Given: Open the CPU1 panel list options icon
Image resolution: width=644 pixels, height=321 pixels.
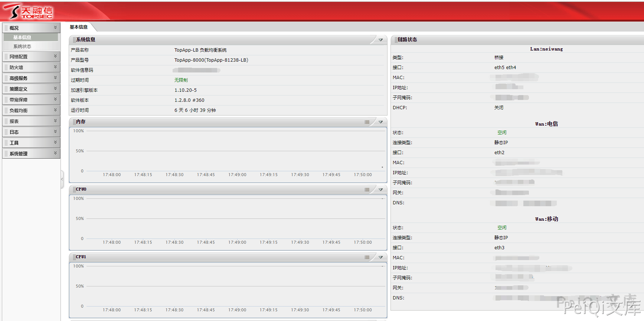Looking at the screenshot, I should coord(367,257).
